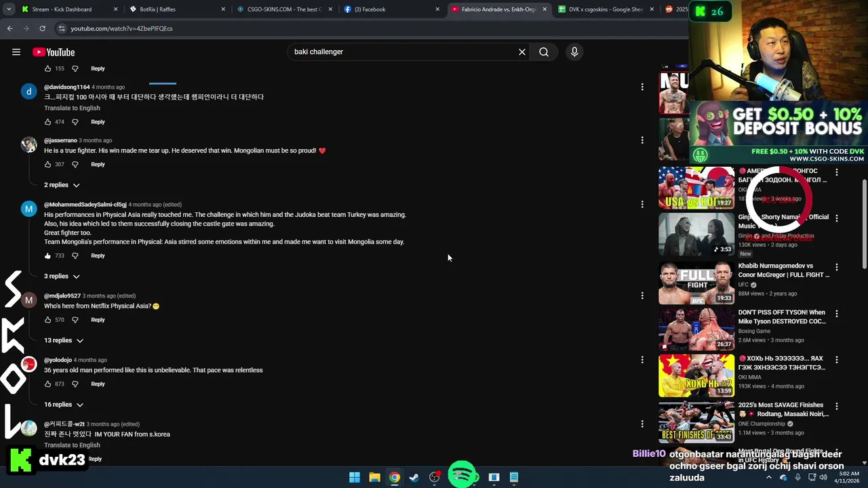868x488 pixels.
Task: Open the YouTube guide hamburger menu
Action: (x=16, y=52)
